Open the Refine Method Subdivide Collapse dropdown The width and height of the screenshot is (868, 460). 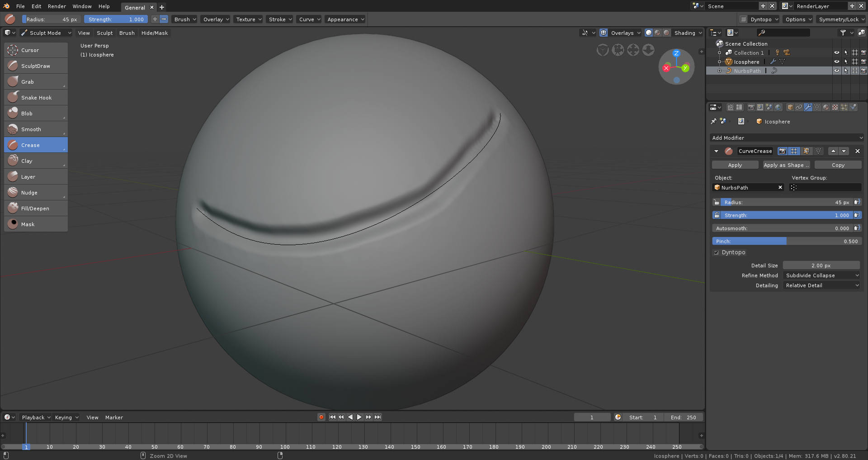(x=821, y=275)
